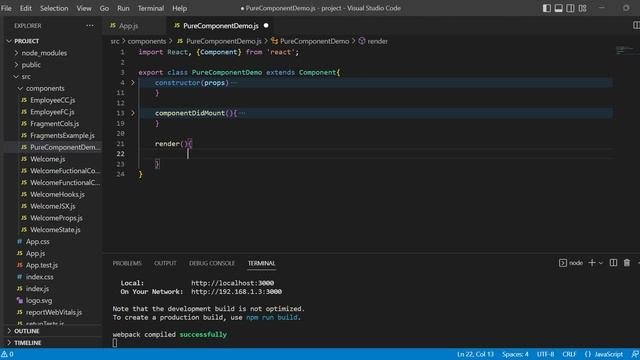The image size is (640, 360).
Task: Switch to Problems panel tab
Action: pyautogui.click(x=127, y=263)
